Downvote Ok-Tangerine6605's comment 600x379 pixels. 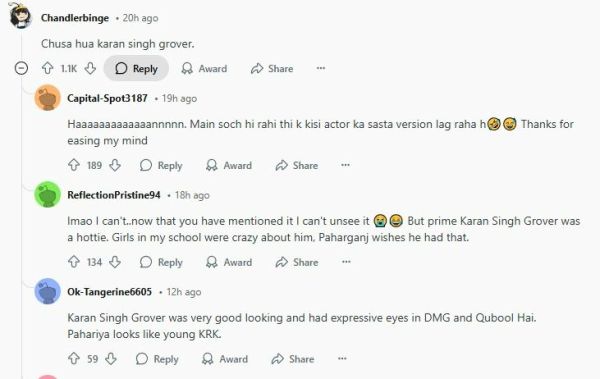pyautogui.click(x=111, y=359)
